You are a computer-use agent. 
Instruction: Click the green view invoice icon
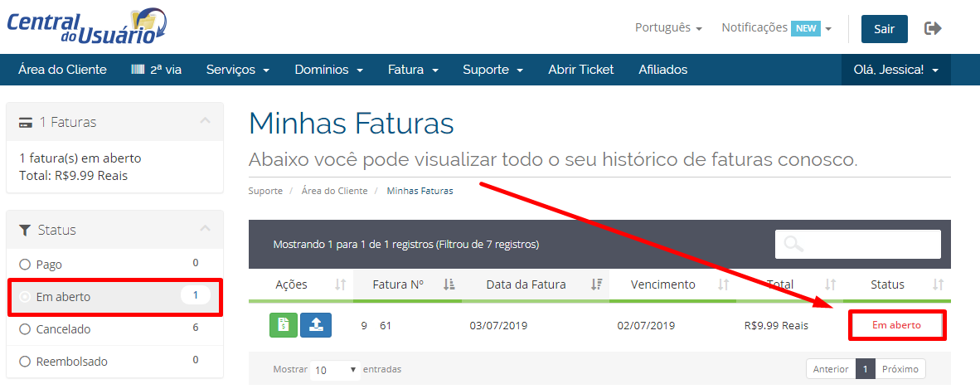283,325
